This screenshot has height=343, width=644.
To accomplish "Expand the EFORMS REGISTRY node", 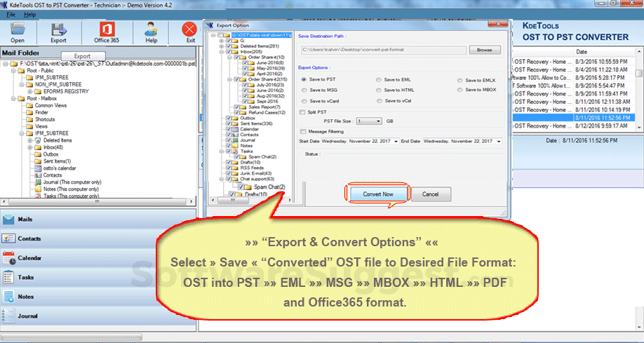I will coord(30,92).
